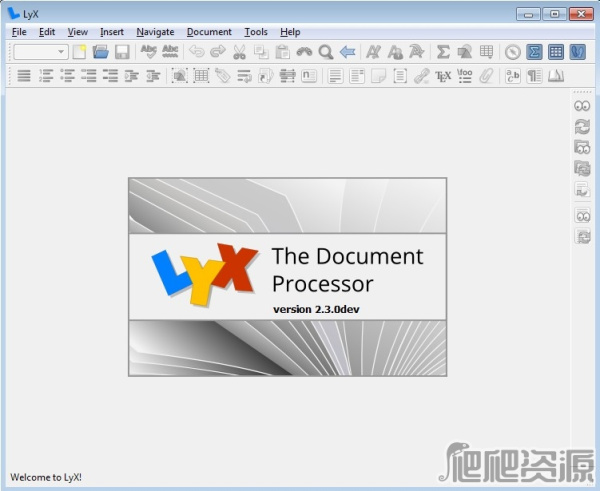Image resolution: width=600 pixels, height=491 pixels.
Task: Toggle the table toolbar blue grid button
Action: 556,52
